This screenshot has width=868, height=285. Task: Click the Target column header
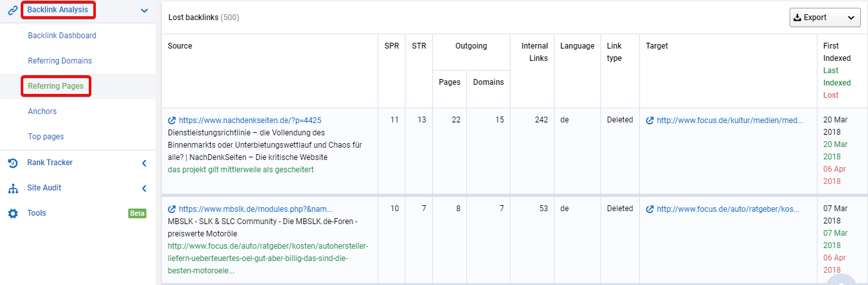[657, 46]
